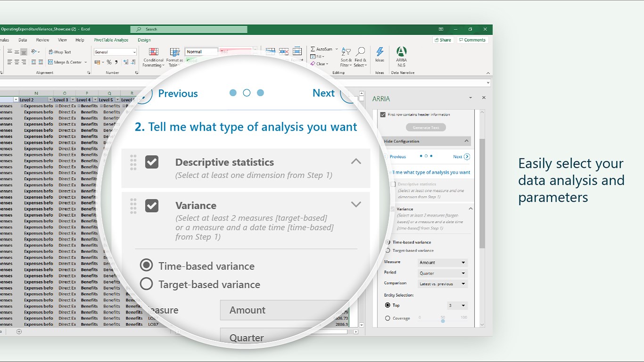This screenshot has height=362, width=644.
Task: Collapse Descriptive statistics chevron in magnified view
Action: pos(356,161)
